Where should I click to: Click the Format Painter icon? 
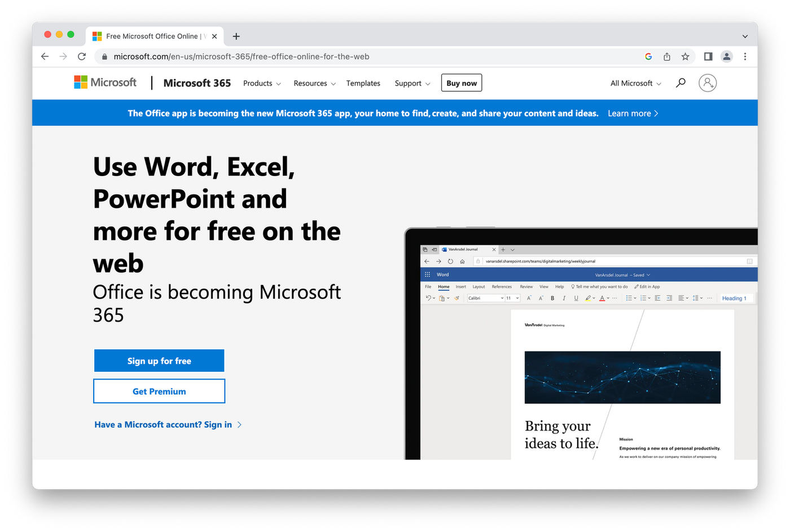(x=456, y=298)
